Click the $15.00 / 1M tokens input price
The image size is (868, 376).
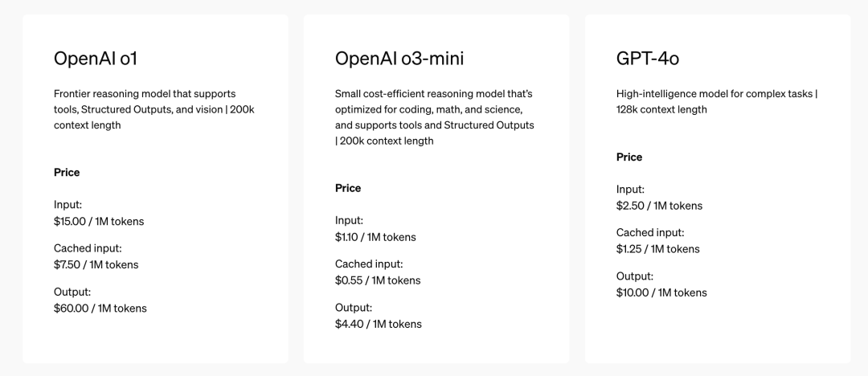(x=99, y=221)
